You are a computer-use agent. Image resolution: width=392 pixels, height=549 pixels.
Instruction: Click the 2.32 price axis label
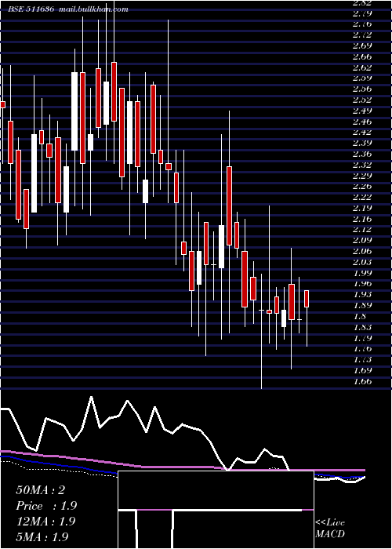[x=362, y=165]
